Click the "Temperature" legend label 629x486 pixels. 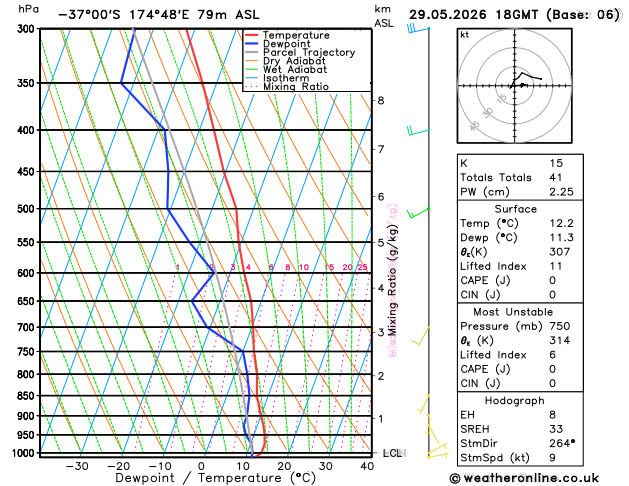pos(296,35)
